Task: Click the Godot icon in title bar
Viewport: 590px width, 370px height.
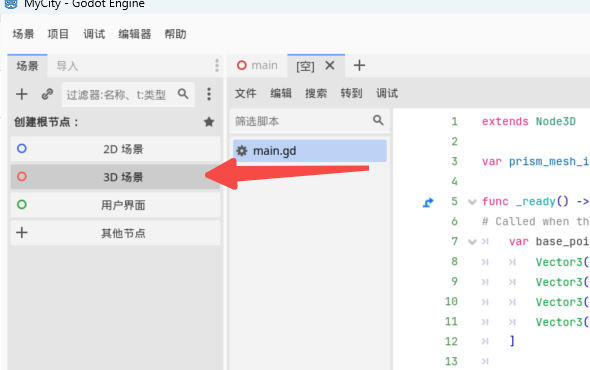Action: (11, 4)
